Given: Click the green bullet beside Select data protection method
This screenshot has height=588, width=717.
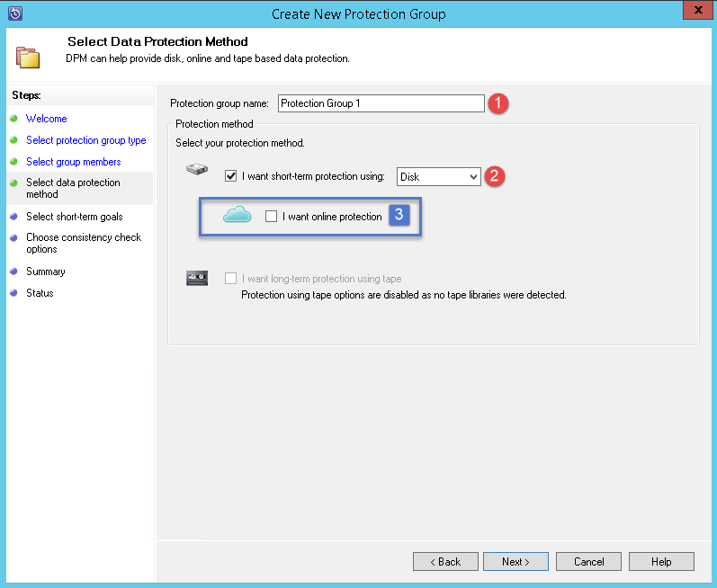Looking at the screenshot, I should (13, 183).
